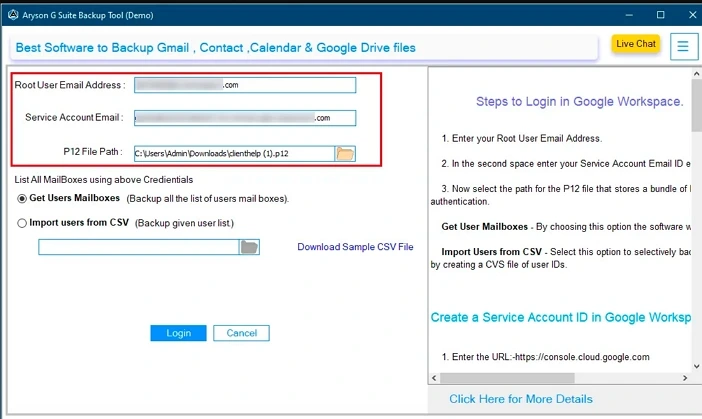Screen dimensions: 702x419
Task: Edit the P12 File Path field
Action: [x=234, y=154]
